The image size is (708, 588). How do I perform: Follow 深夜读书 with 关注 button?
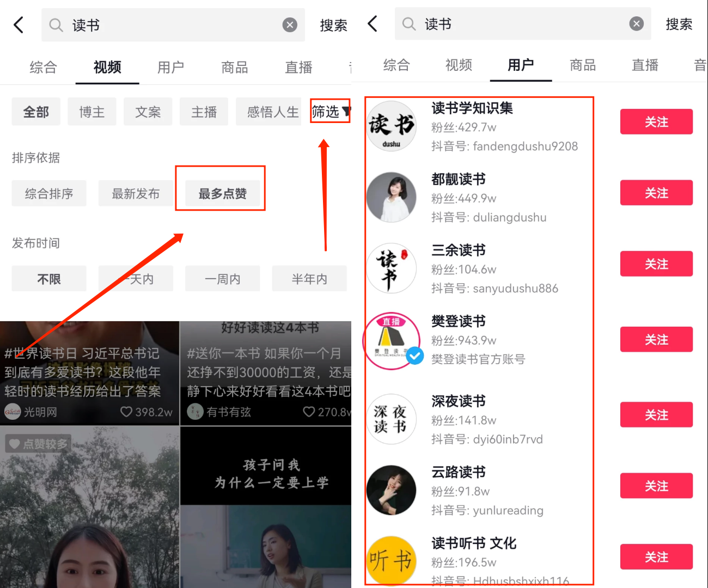[x=656, y=415]
